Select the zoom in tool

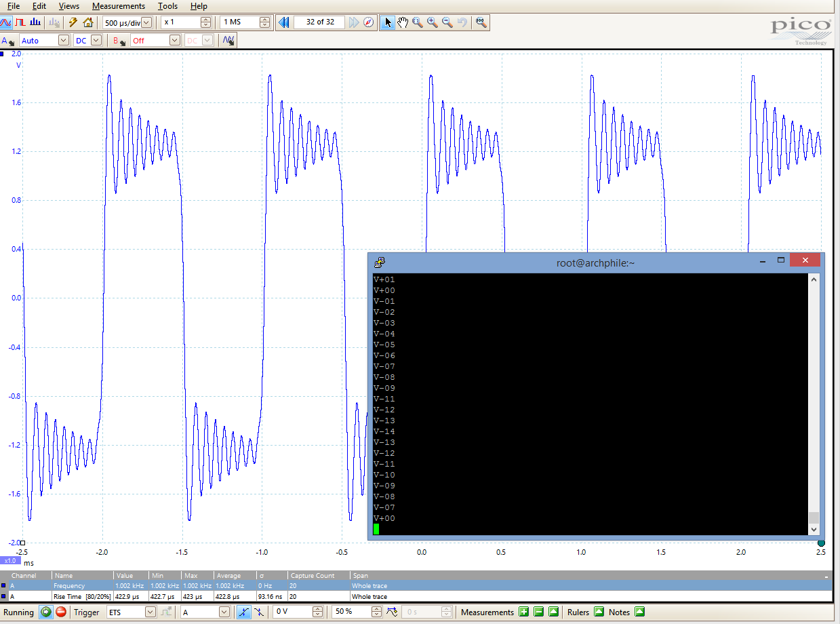click(x=433, y=22)
